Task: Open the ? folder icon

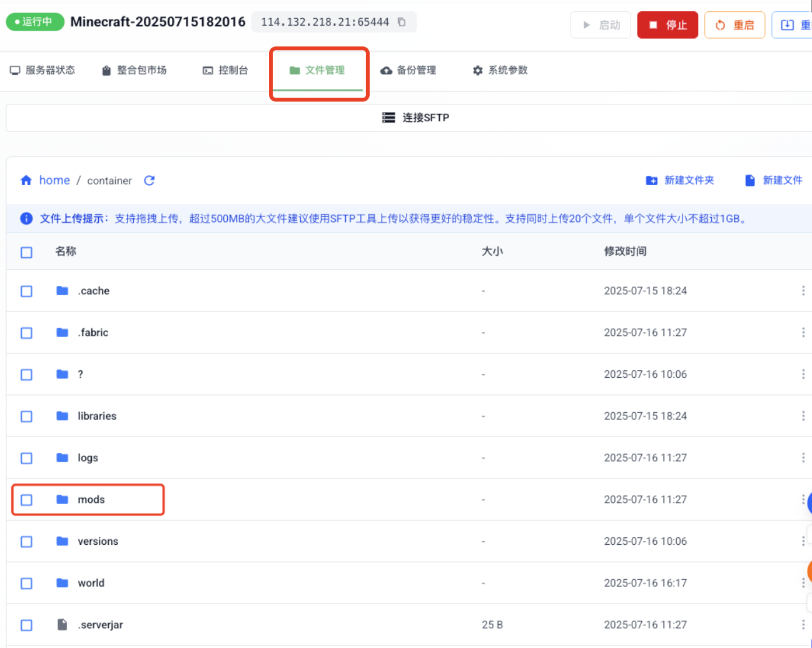Action: pyautogui.click(x=62, y=374)
